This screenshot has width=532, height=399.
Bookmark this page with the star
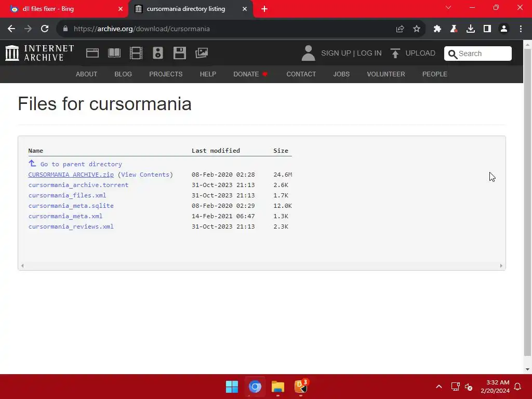click(x=417, y=29)
